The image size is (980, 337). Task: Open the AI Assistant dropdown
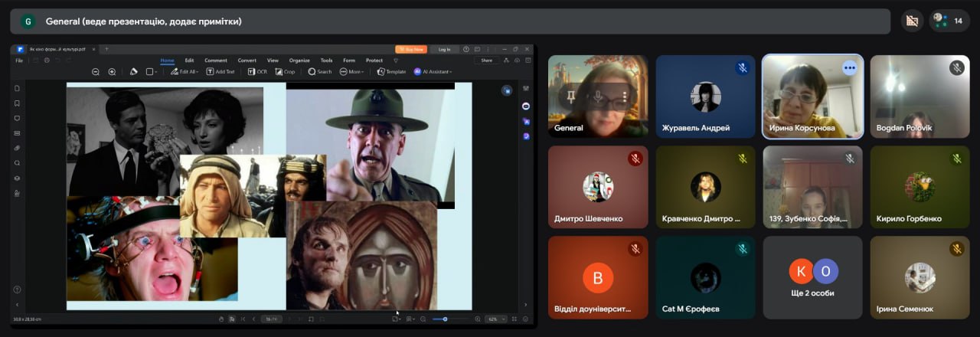pyautogui.click(x=433, y=72)
